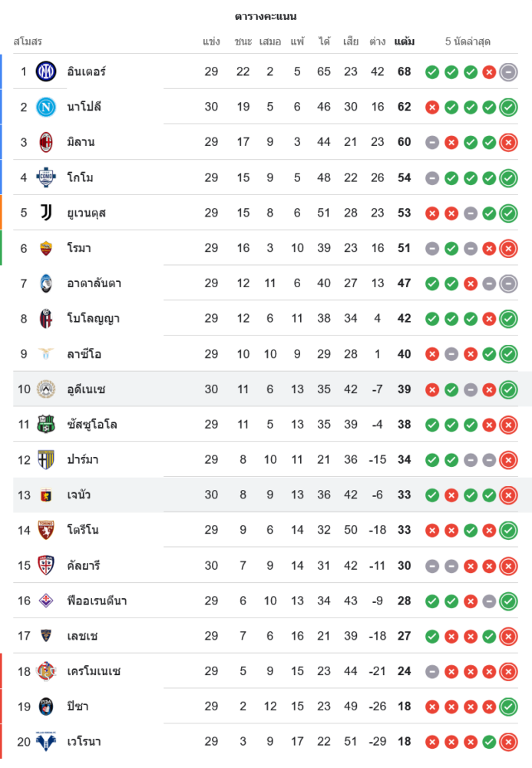Click the Pisa club crest icon
Screen dimensions: 532x768
click(x=46, y=707)
